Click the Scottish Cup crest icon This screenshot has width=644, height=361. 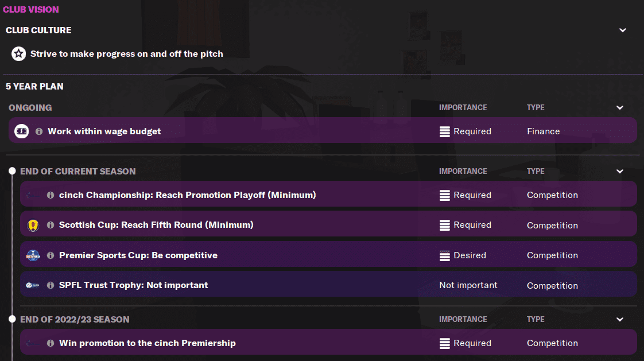tap(33, 225)
